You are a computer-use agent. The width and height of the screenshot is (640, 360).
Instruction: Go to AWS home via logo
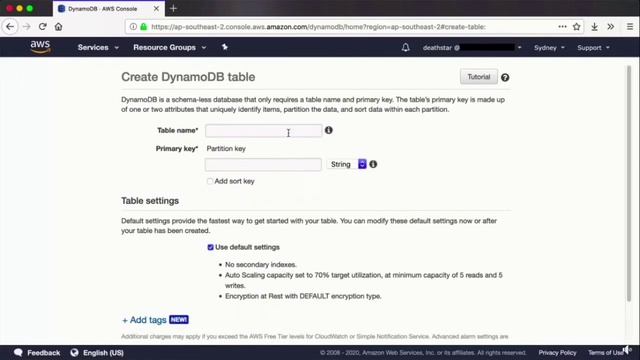tap(40, 47)
